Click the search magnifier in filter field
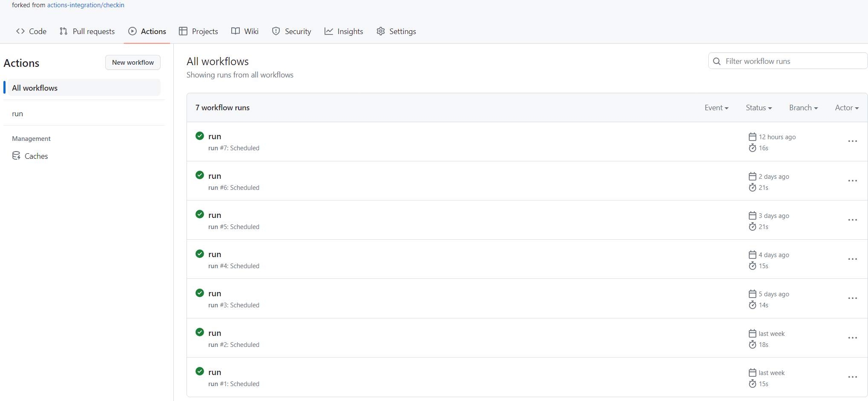This screenshot has width=868, height=401. pyautogui.click(x=717, y=61)
